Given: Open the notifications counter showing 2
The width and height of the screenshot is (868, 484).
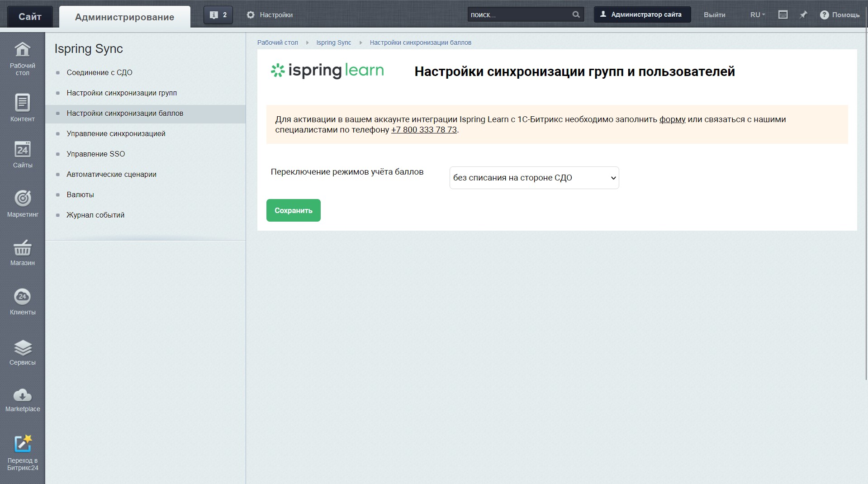Looking at the screenshot, I should coord(218,15).
